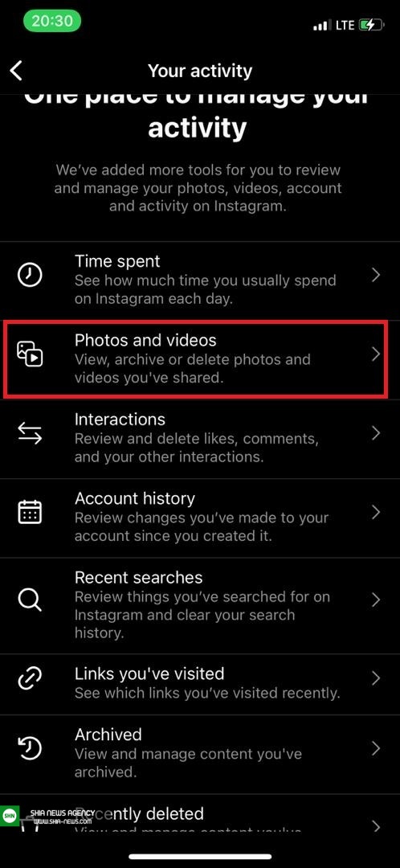
Task: Tap the Photos and videos media icon
Action: click(x=30, y=354)
